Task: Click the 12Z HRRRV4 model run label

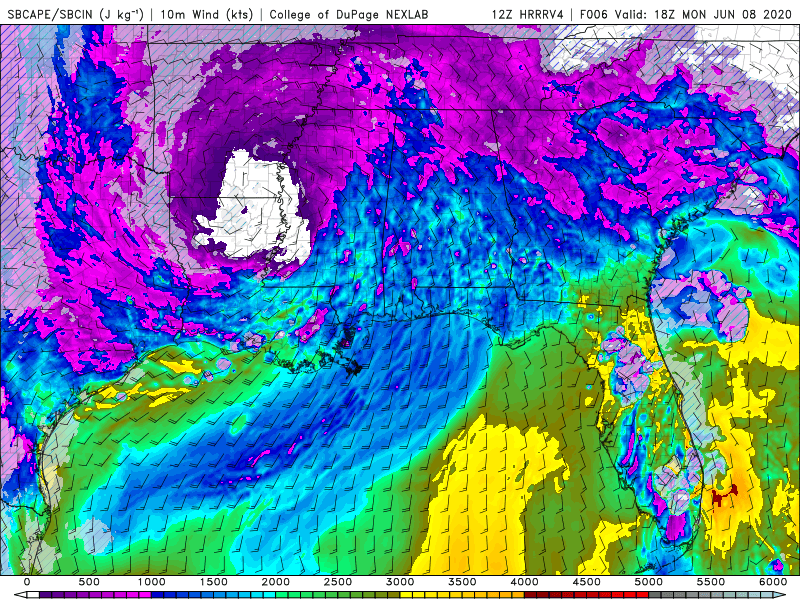Action: (x=528, y=14)
